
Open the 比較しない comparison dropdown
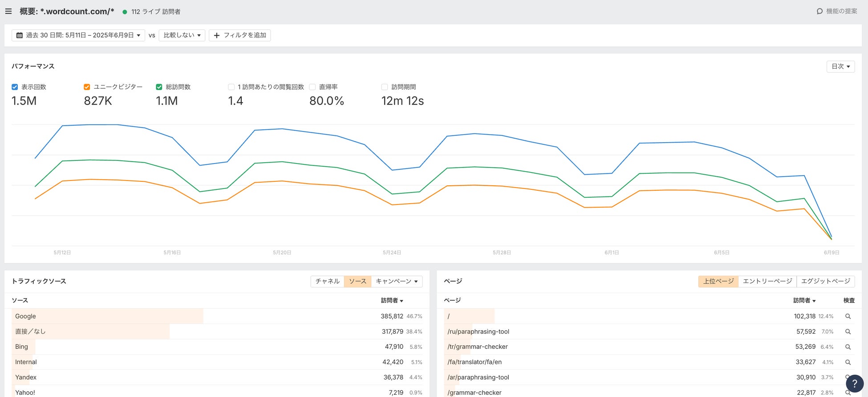point(182,35)
